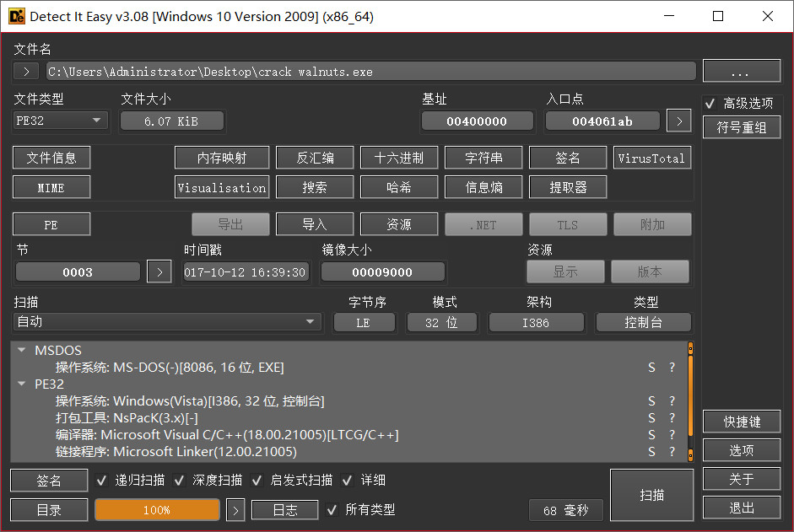Click the 基址 00400000 field

pos(477,121)
